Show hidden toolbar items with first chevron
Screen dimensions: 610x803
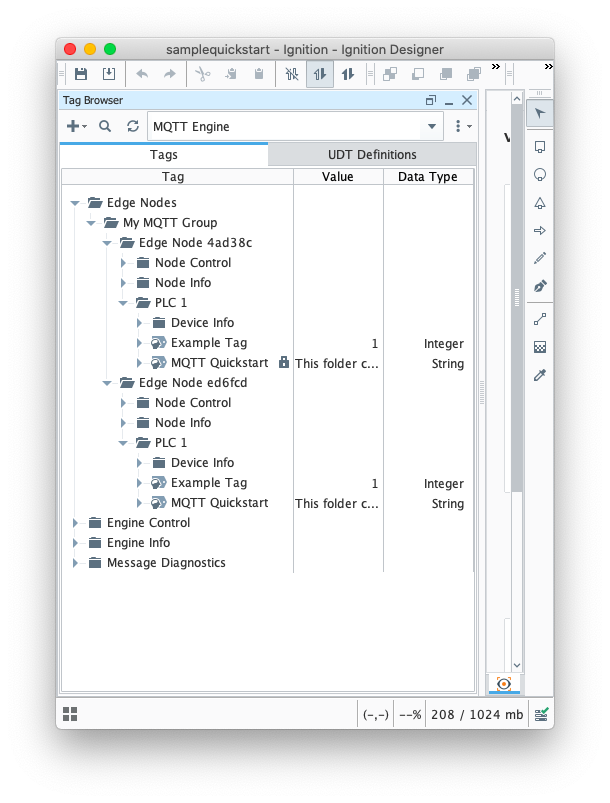tap(495, 67)
